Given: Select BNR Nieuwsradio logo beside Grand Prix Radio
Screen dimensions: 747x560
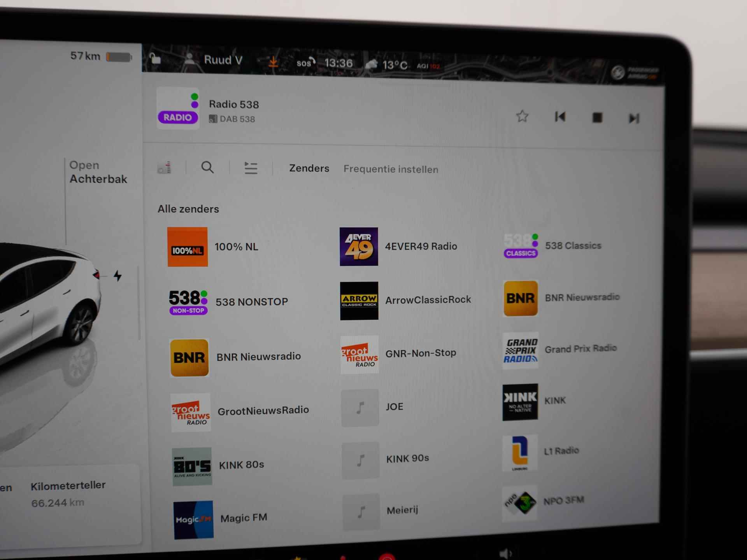Looking at the screenshot, I should pyautogui.click(x=521, y=298).
